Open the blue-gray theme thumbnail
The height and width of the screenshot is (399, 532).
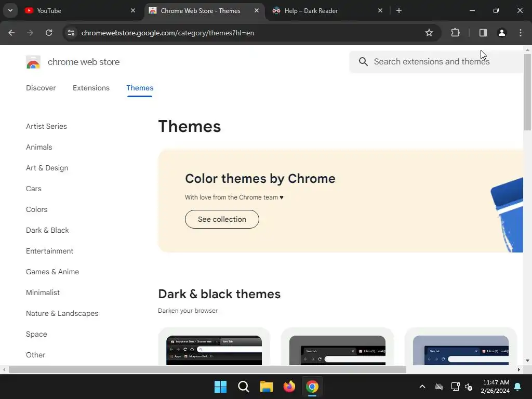(461, 350)
